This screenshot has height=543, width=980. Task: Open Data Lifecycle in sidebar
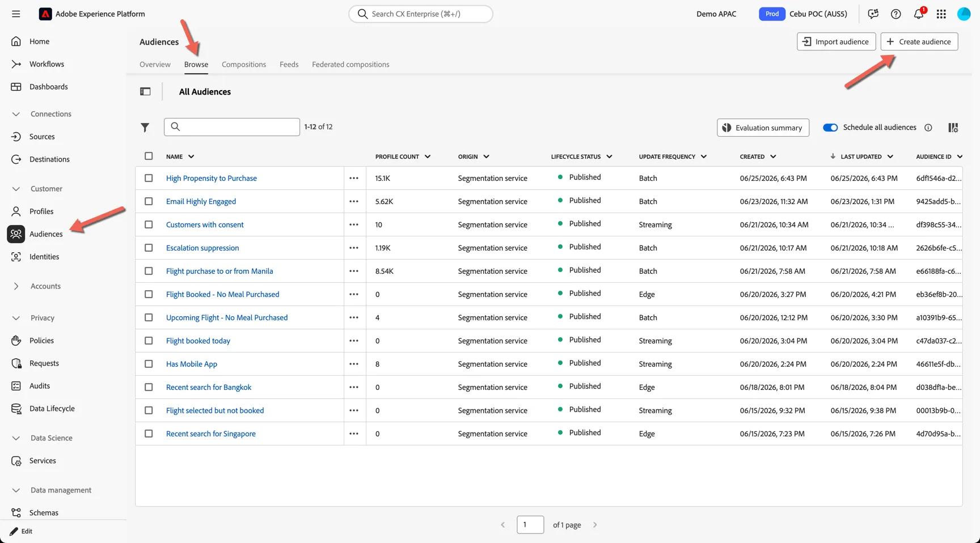click(x=52, y=409)
